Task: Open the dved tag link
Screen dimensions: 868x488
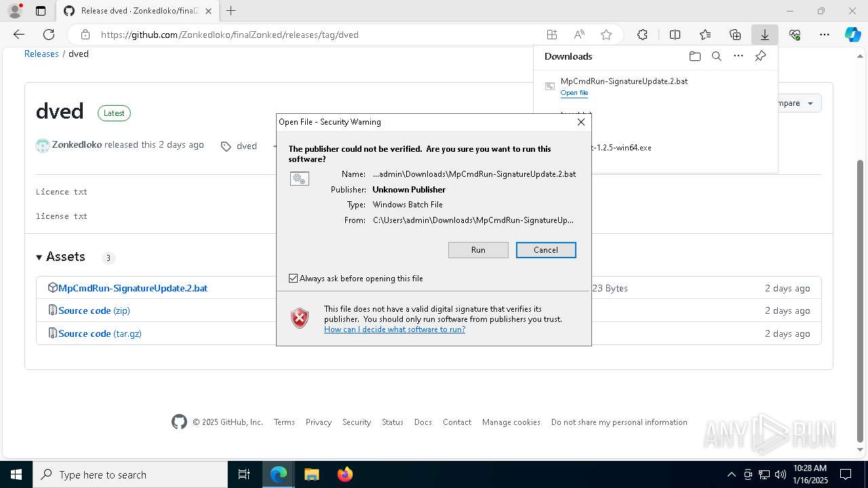Action: [x=247, y=146]
